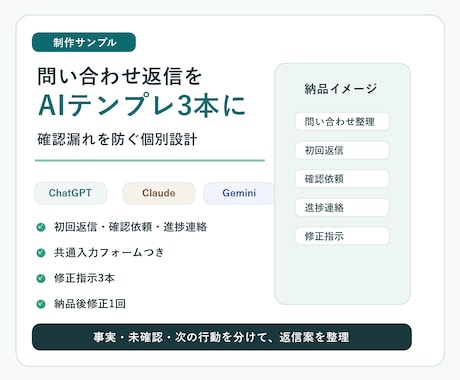Screen dimensions: 460x380
Task: Click the heading 問い合わせ返信を
Action: 120,76
